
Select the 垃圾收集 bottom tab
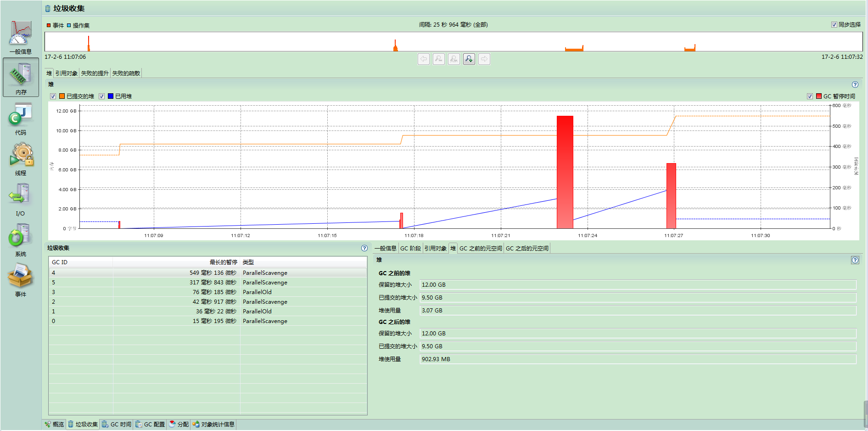point(83,425)
